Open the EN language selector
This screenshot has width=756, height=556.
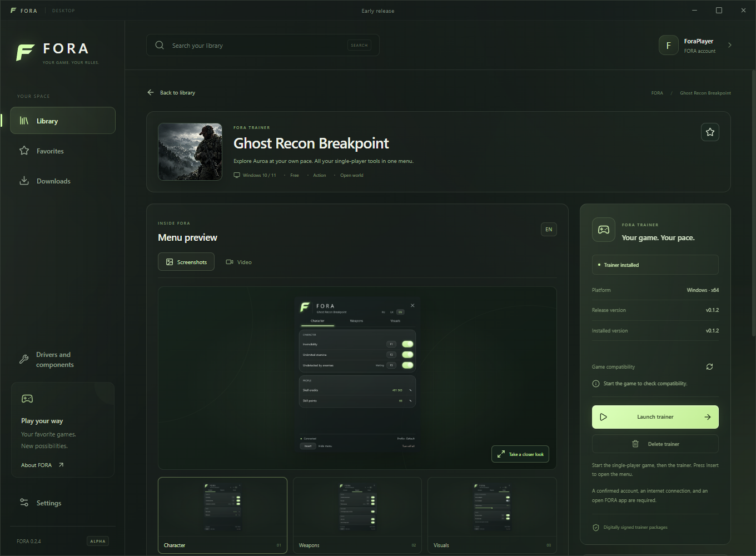pyautogui.click(x=549, y=229)
